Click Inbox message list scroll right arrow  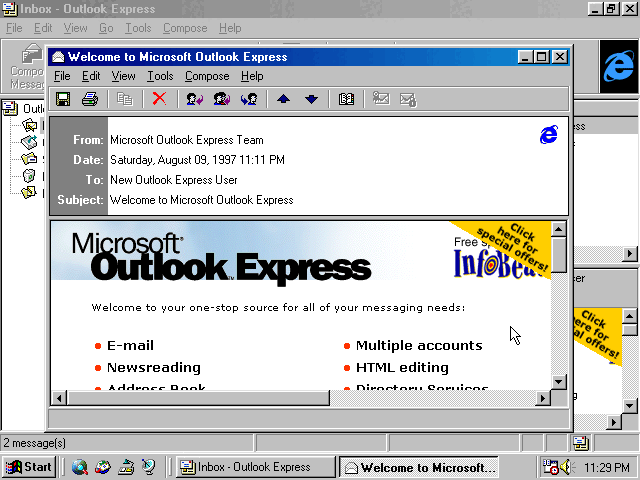tap(630, 253)
